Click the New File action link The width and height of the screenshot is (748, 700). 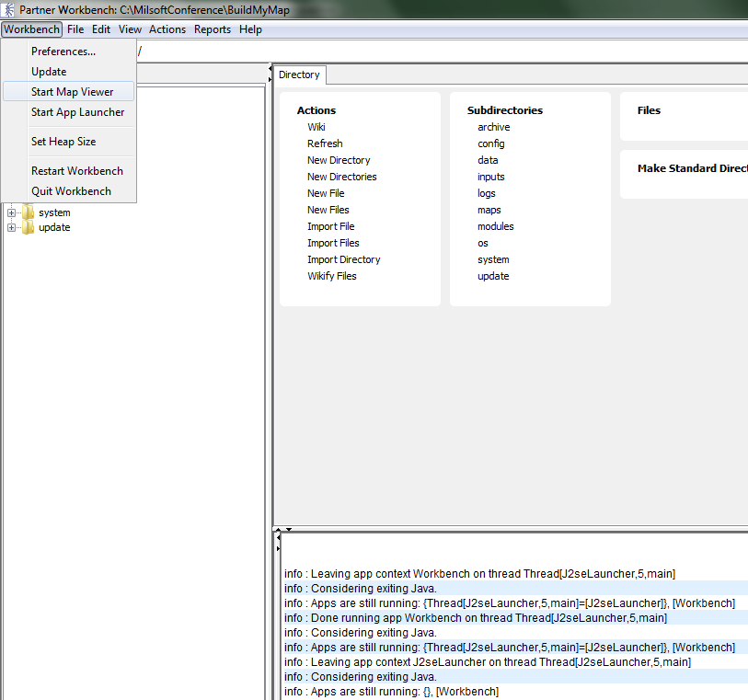point(326,193)
